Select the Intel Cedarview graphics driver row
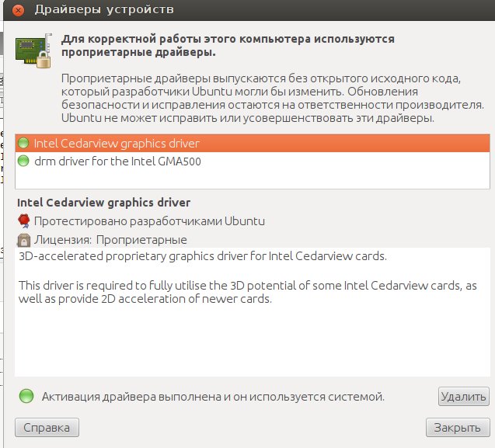The height and width of the screenshot is (448, 495). coord(253,143)
